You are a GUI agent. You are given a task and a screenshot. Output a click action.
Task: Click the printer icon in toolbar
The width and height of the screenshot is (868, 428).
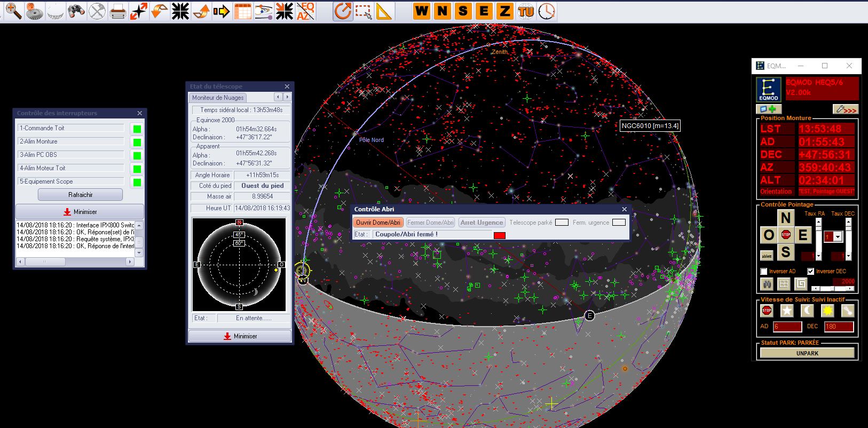click(x=118, y=11)
